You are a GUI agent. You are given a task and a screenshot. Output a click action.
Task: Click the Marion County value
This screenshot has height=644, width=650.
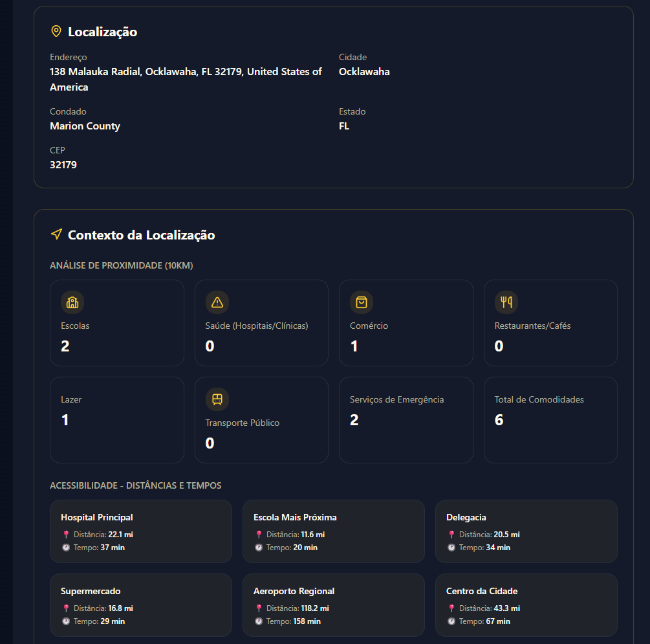85,126
